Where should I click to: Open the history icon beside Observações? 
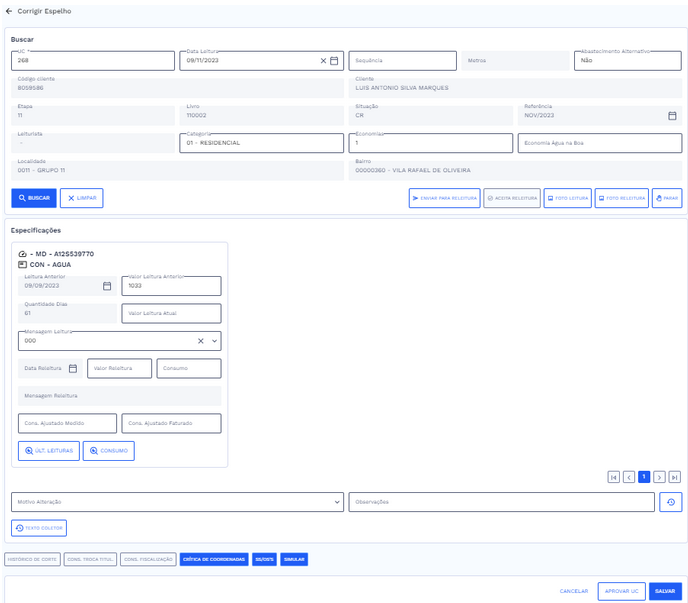(671, 502)
